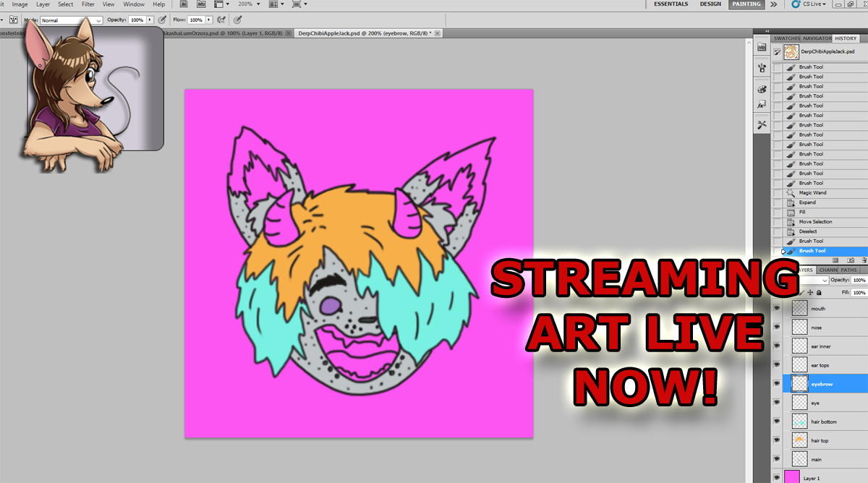
Task: Open the Image menu
Action: [20, 4]
